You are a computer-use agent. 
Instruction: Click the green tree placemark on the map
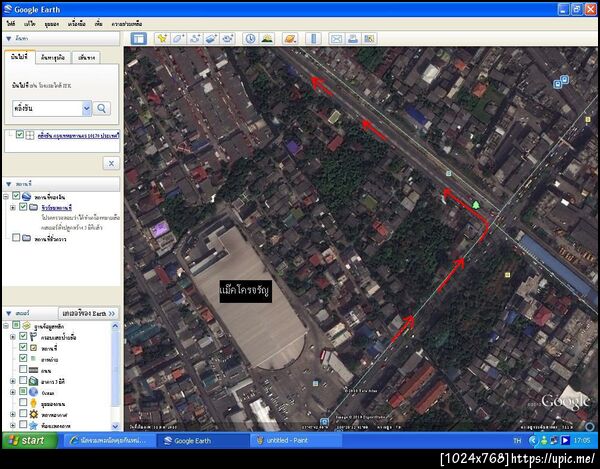click(x=476, y=205)
